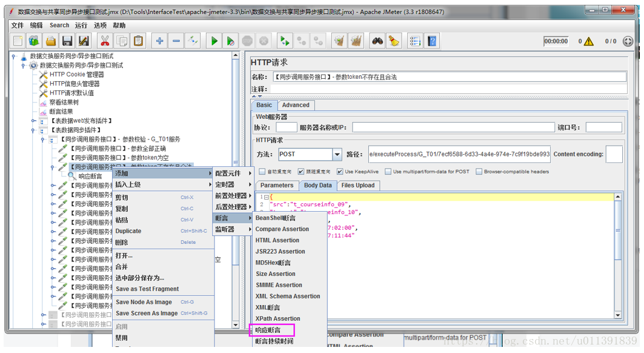Open the 方法 POST dropdown arrow
The width and height of the screenshot is (644, 353).
pos(337,155)
